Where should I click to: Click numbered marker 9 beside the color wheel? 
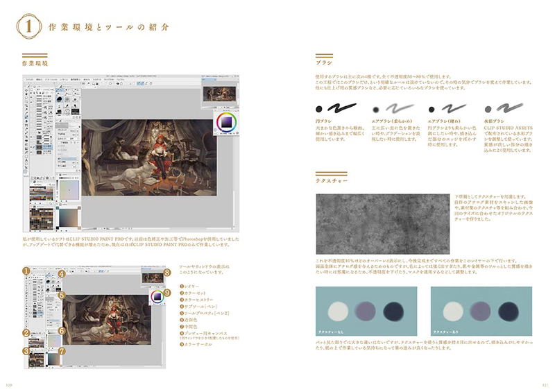pos(166,293)
